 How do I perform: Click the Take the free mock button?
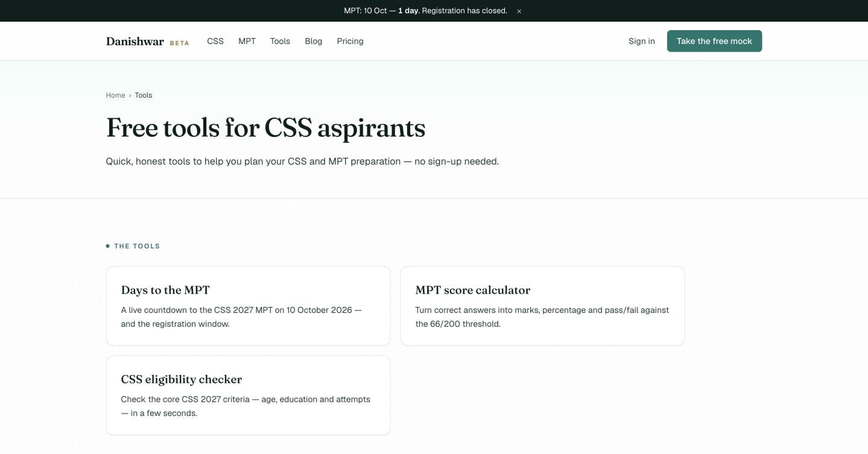(714, 41)
